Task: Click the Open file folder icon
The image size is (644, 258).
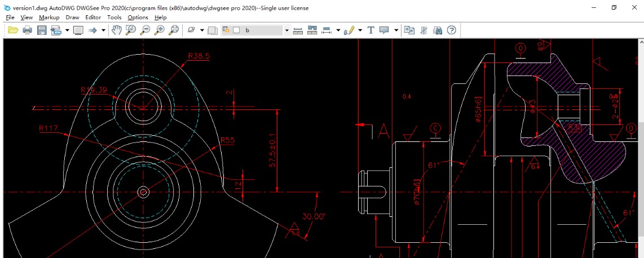Action: pyautogui.click(x=12, y=30)
